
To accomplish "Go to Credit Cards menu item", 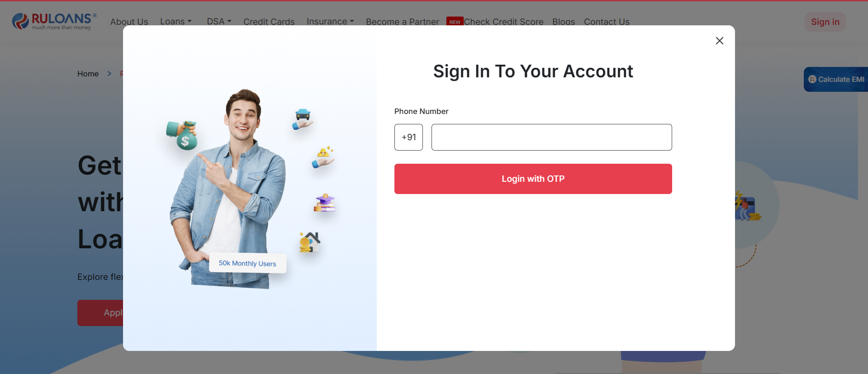I will (269, 22).
